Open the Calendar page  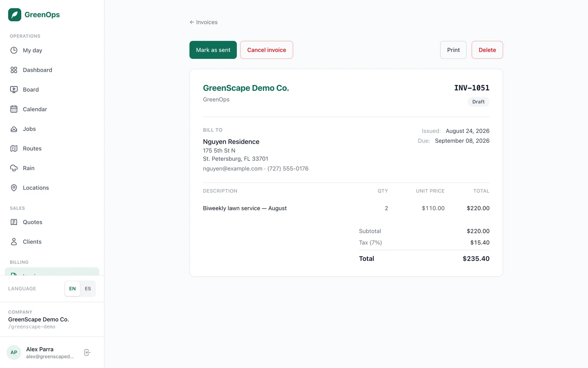[52, 109]
